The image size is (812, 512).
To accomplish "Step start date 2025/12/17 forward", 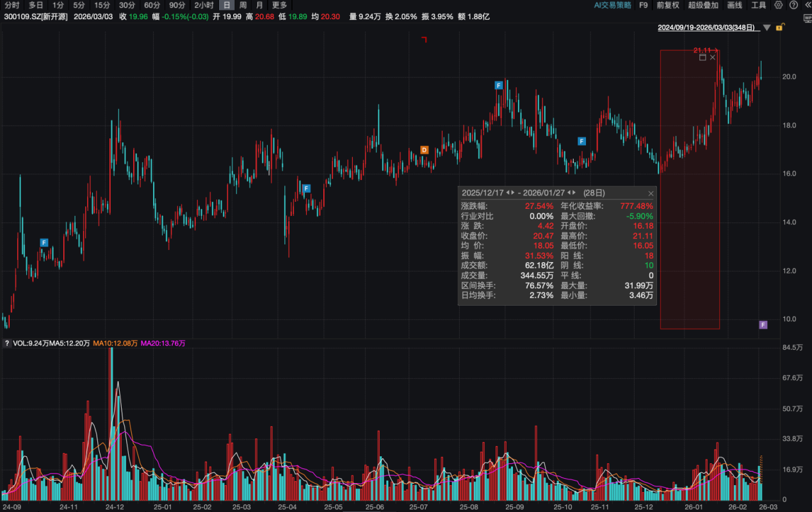I will (x=513, y=193).
